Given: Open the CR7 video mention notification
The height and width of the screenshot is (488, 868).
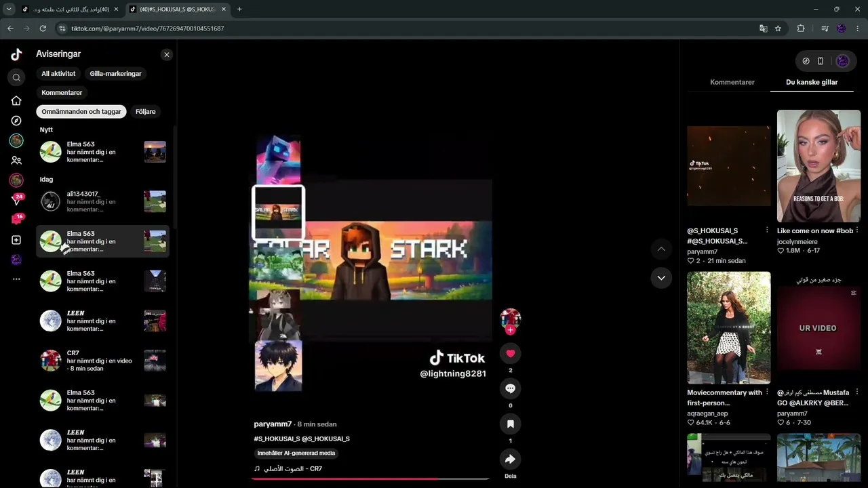Looking at the screenshot, I should coord(103,361).
